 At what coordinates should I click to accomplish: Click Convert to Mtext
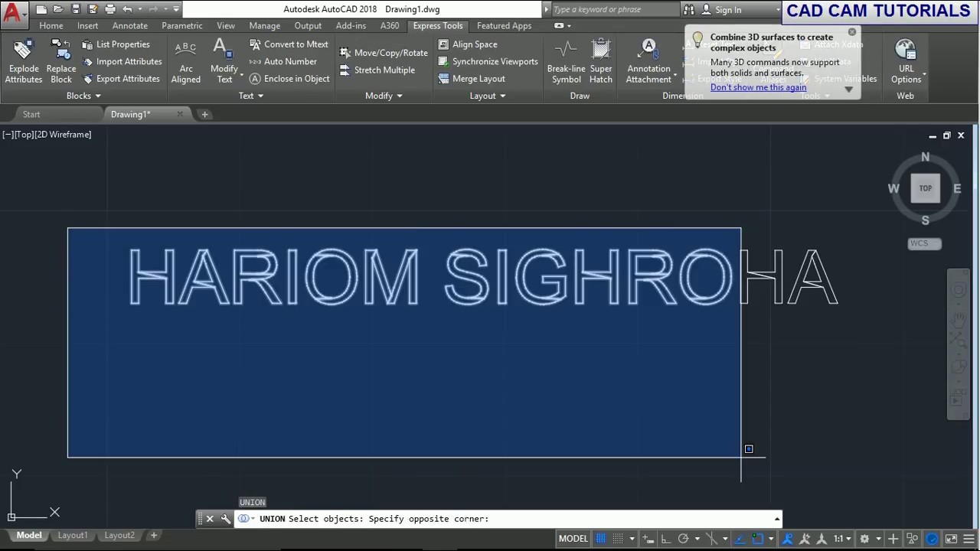pyautogui.click(x=289, y=44)
